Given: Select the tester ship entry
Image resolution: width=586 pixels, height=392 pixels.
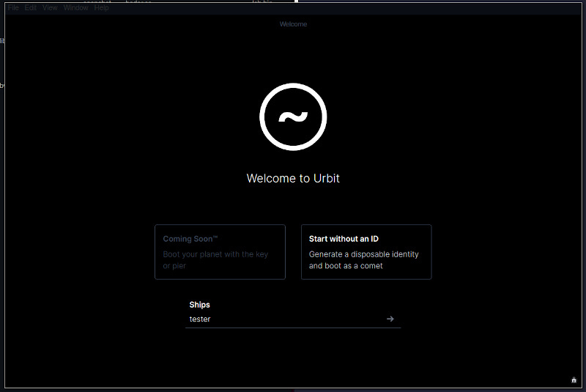Looking at the screenshot, I should tap(293, 319).
